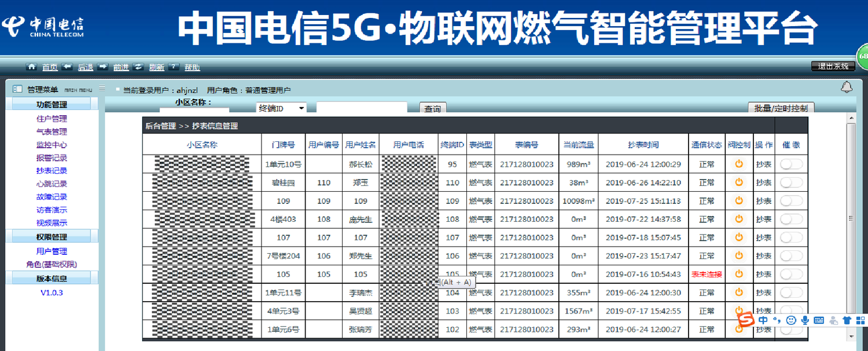Toggle the 催缴 switch for 张瑞芳

[x=791, y=330]
